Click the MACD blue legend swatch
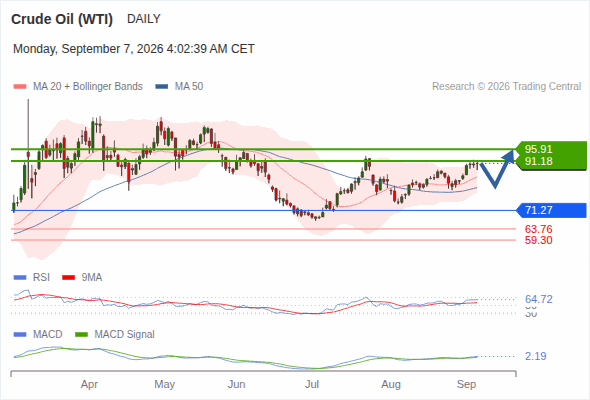Screen dimensions: 590x400 coord(20,335)
